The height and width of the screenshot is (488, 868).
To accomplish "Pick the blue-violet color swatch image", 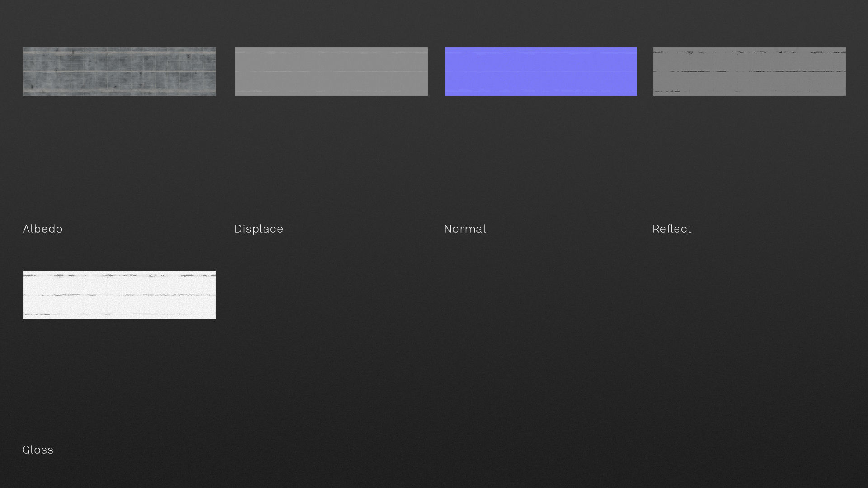I will 541,71.
